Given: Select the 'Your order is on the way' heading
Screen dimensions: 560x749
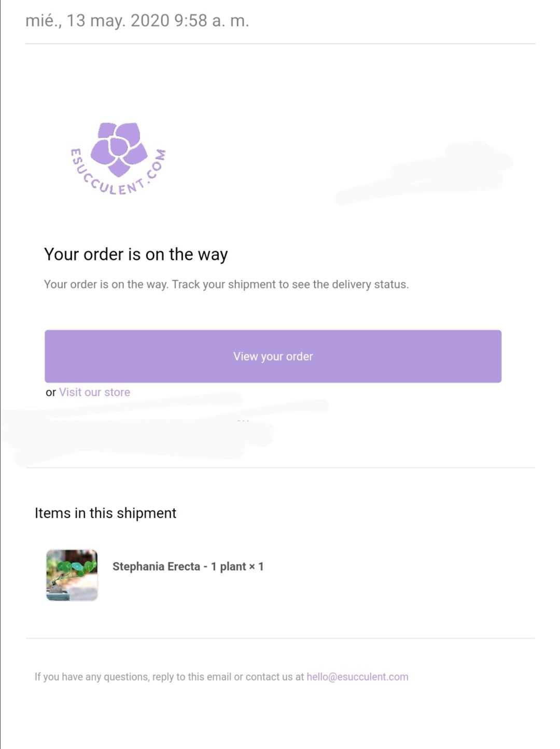Looking at the screenshot, I should pyautogui.click(x=136, y=254).
